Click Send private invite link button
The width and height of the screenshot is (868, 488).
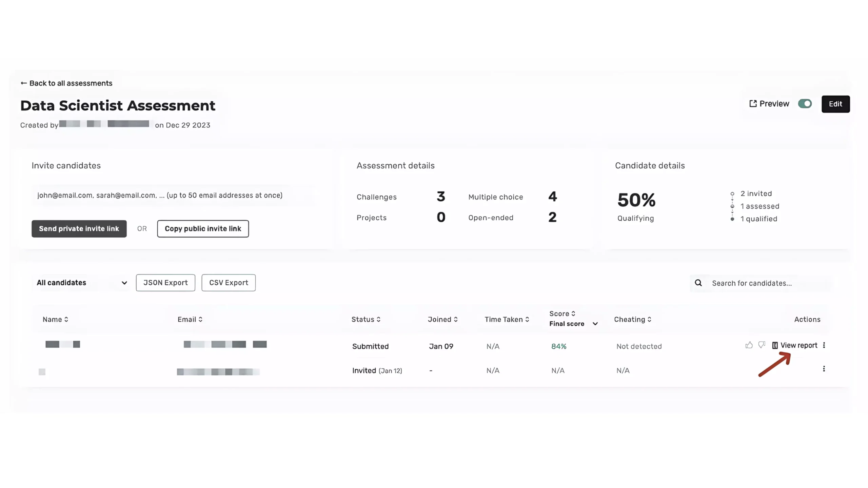79,229
